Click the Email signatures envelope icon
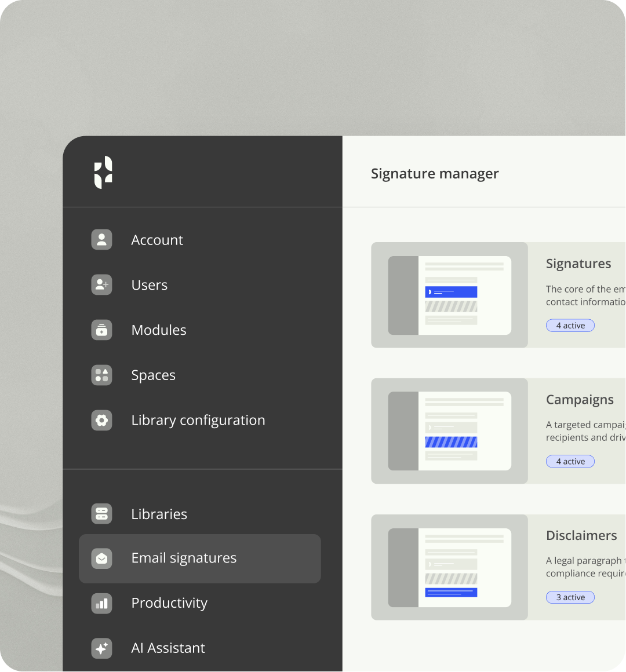626x672 pixels. pos(101,558)
